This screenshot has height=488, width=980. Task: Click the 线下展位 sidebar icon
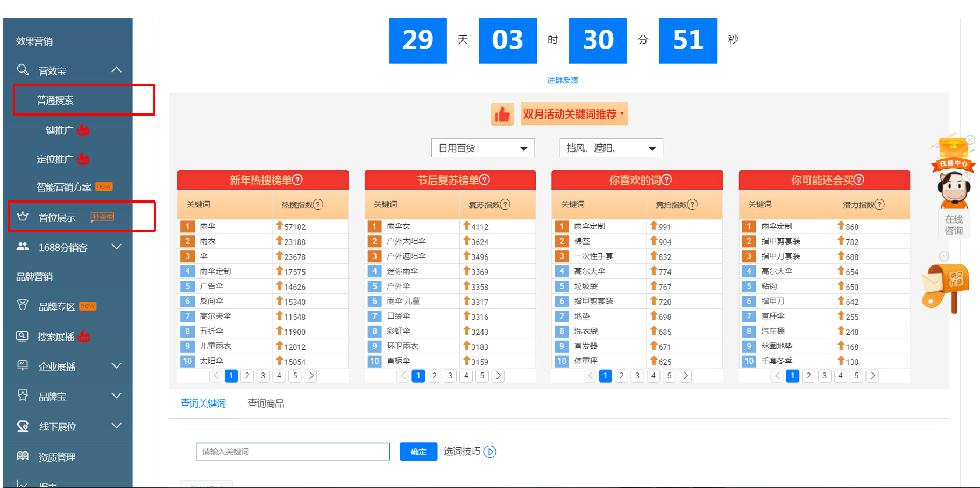click(22, 426)
